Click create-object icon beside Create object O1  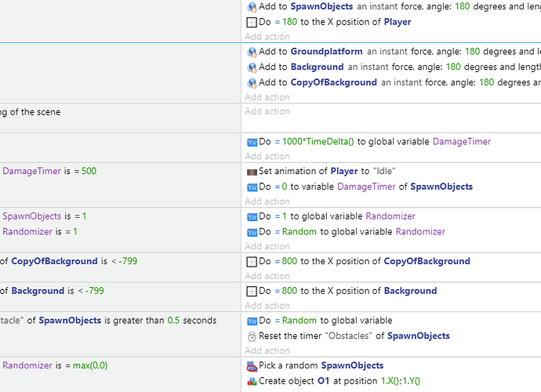pyautogui.click(x=252, y=382)
